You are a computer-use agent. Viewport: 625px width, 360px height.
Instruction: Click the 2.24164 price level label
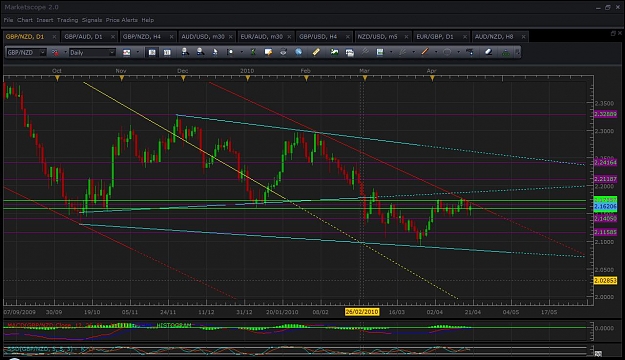605,162
